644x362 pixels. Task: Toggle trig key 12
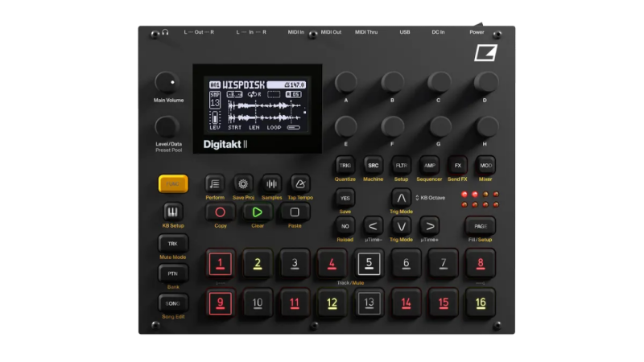pos(332,303)
